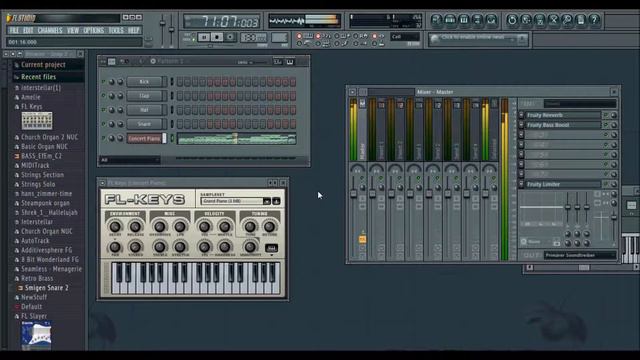Open the step sequencer shortcut icon
This screenshot has height=360, width=640.
coord(450,20)
